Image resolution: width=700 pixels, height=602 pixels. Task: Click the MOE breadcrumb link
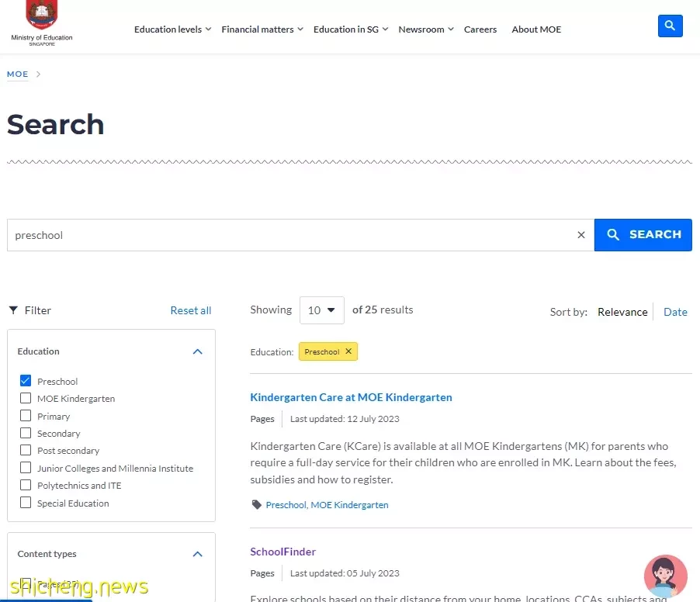(17, 74)
